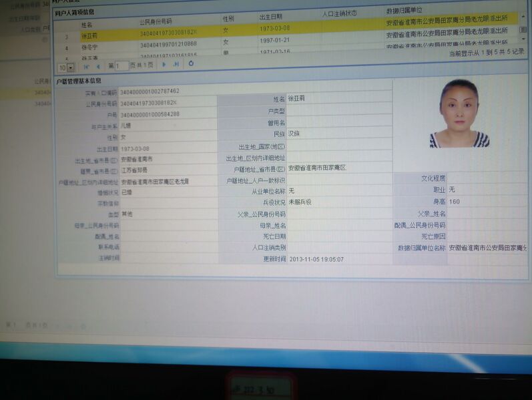
Task: Click the record count text 当前显示从 1 到 5
Action: tap(487, 52)
